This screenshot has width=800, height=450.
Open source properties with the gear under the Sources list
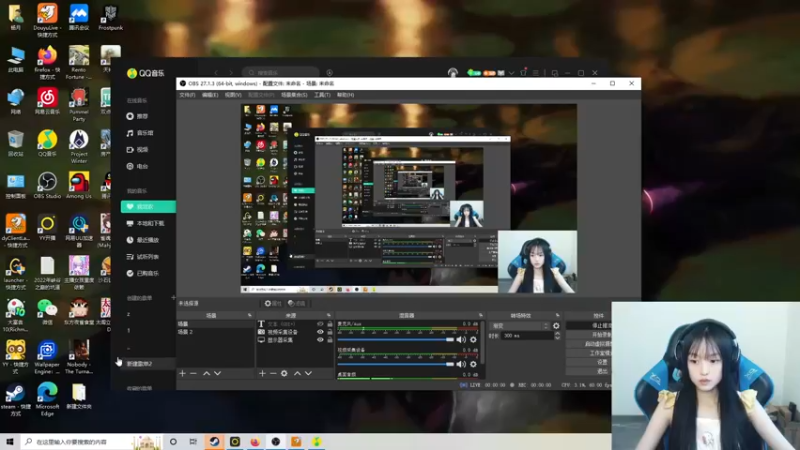click(x=284, y=373)
